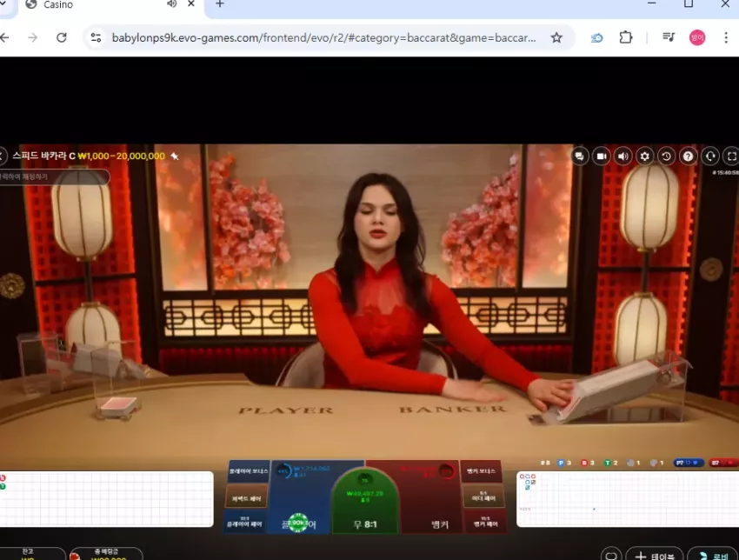The height and width of the screenshot is (560, 739).
Task: Open the live support headset icon
Action: [709, 156]
